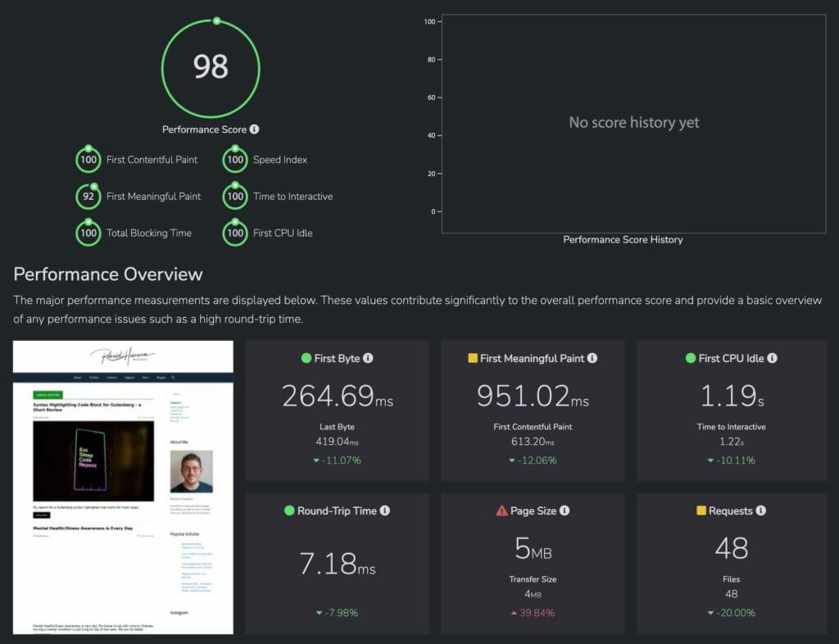Click the info icon beside Performance Score

pos(254,129)
